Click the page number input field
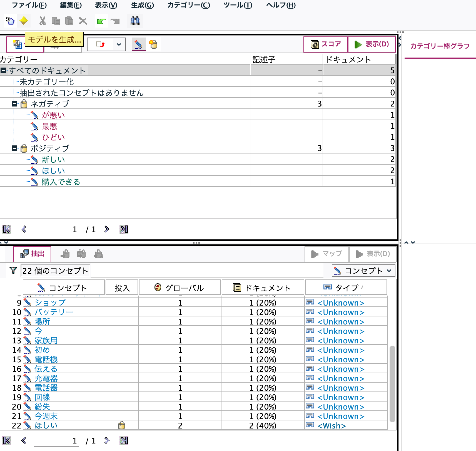This screenshot has width=476, height=451. [x=56, y=229]
